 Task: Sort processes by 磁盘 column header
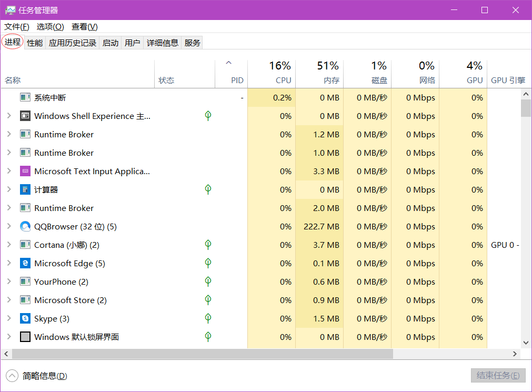(367, 74)
